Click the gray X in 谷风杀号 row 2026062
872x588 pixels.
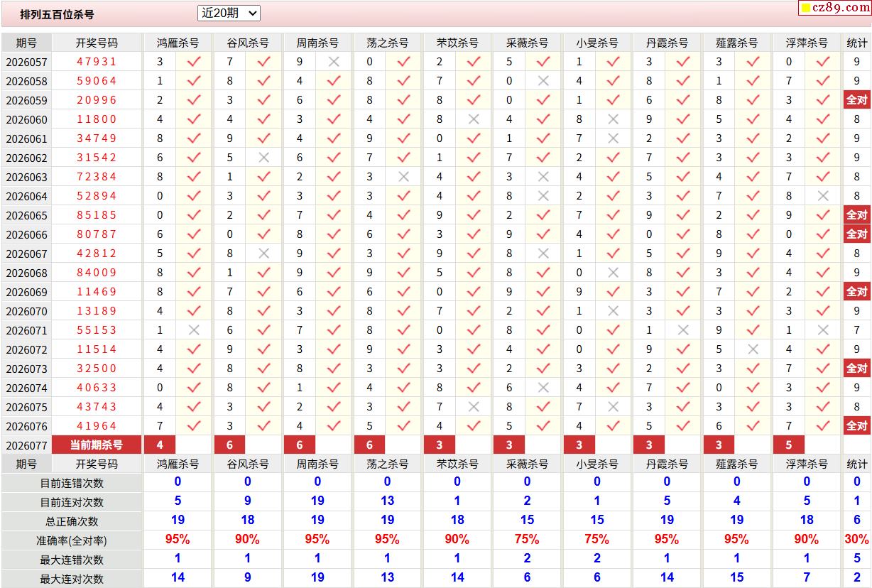coord(263,158)
